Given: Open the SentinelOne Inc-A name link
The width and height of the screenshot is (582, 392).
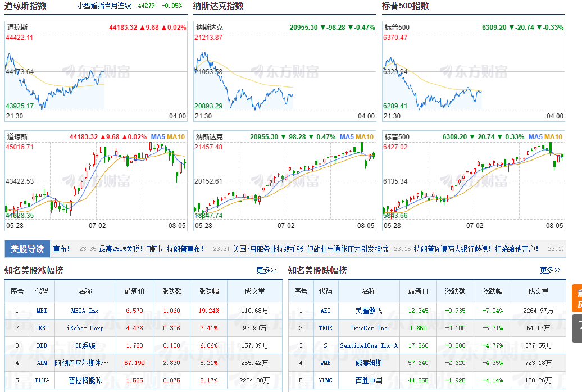Looking at the screenshot, I should pyautogui.click(x=369, y=345).
